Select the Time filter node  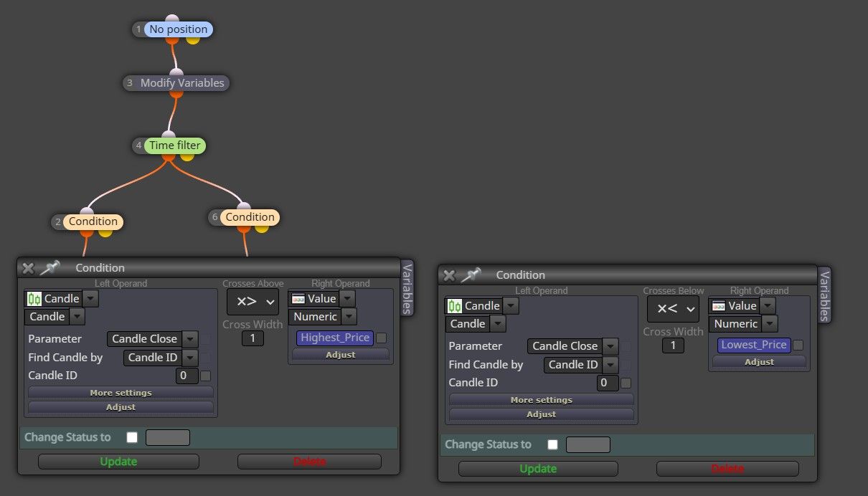[x=175, y=146]
